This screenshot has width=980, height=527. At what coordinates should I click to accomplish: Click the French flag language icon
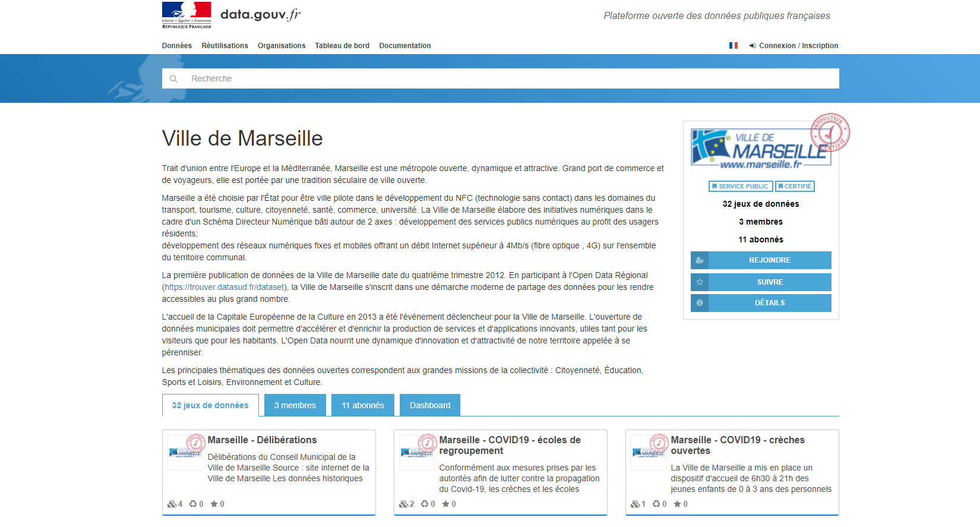(x=734, y=46)
